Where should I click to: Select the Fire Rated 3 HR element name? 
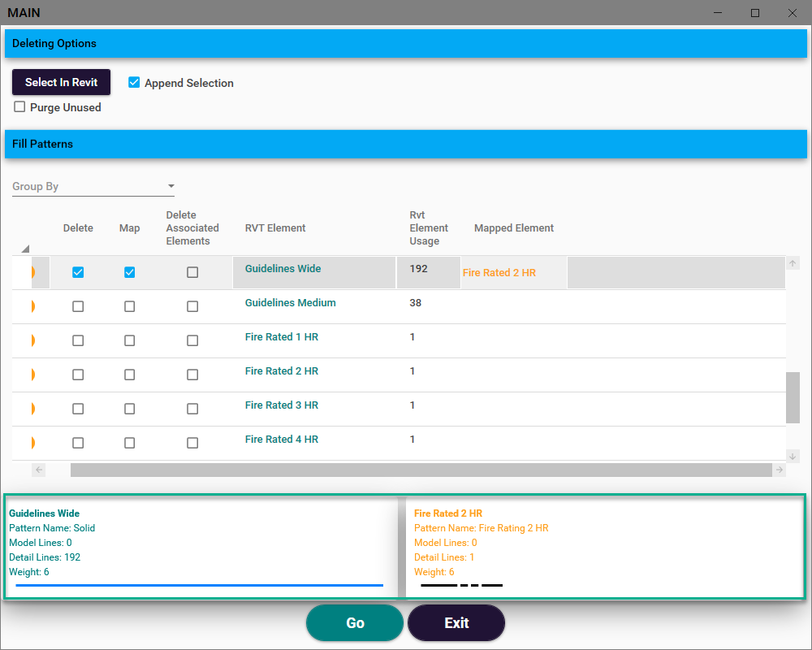pos(281,405)
